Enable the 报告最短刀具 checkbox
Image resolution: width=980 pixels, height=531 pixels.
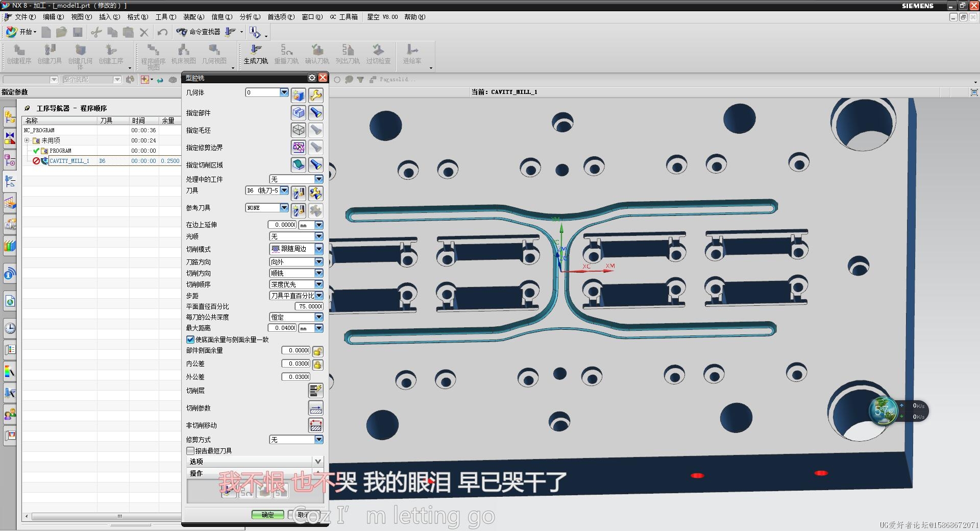pyautogui.click(x=190, y=451)
